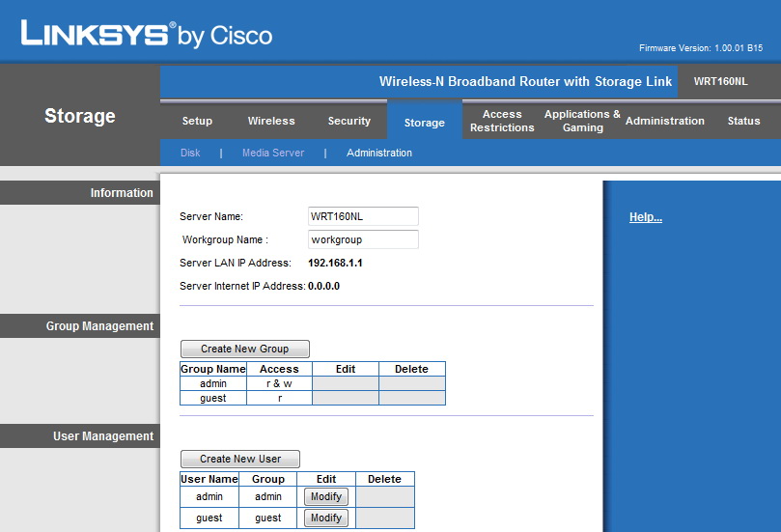The width and height of the screenshot is (781, 532).
Task: Select the Storage Administration sub-tab
Action: [379, 153]
